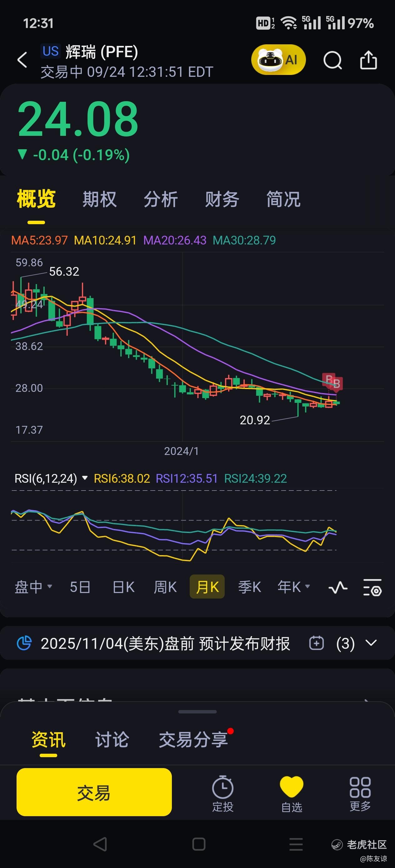Screen dimensions: 395x868
Task: Tap the 辉瑞 (PFE) stock title
Action: pos(102,52)
